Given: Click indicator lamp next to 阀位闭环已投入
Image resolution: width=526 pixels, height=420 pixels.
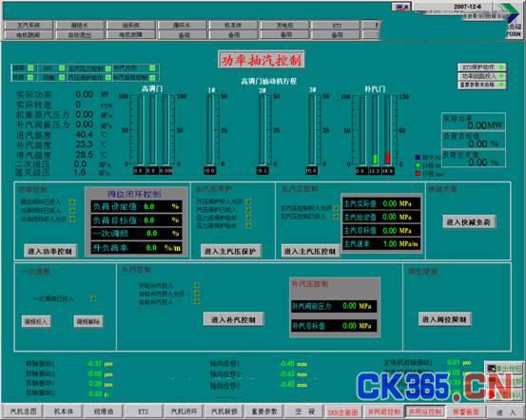Looking at the screenshot, I should (71, 201).
